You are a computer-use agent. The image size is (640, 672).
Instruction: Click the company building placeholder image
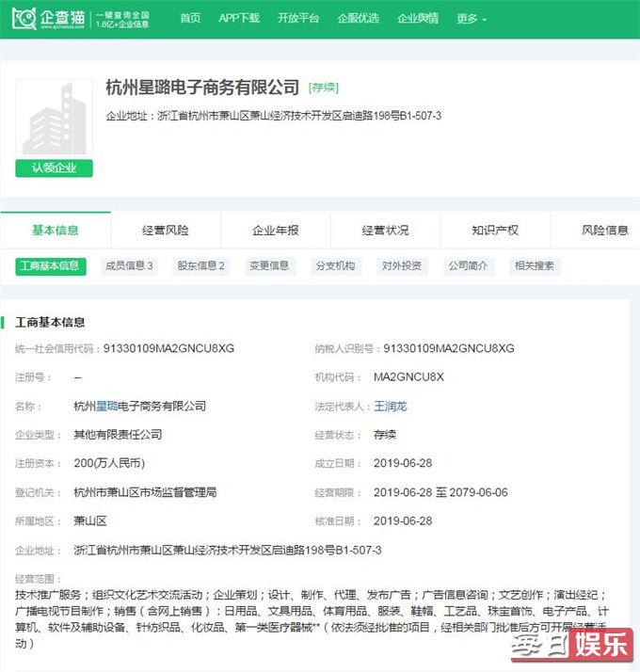tap(54, 118)
